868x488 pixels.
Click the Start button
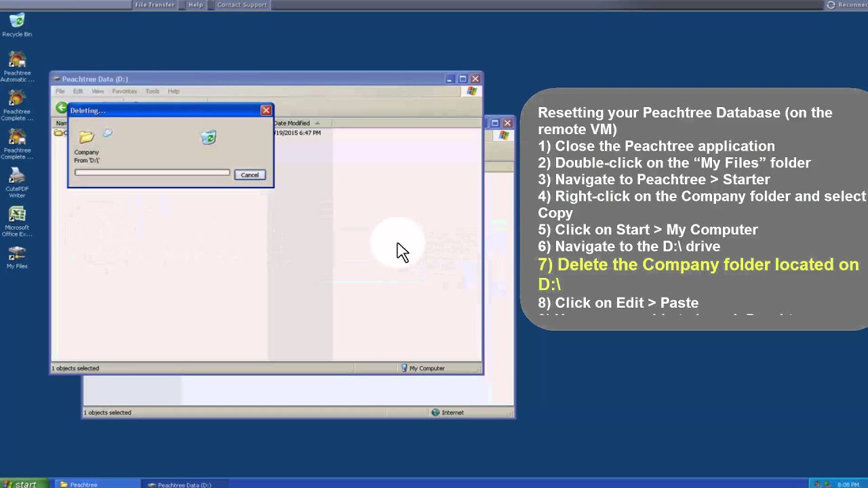tap(23, 484)
